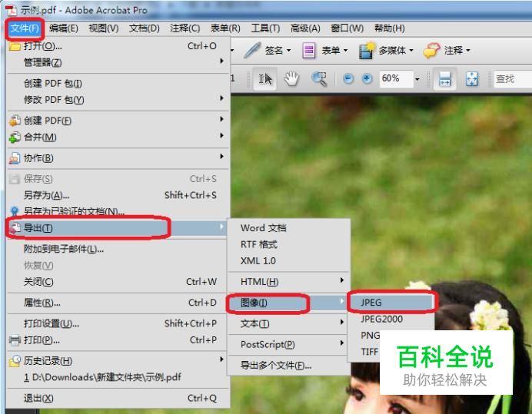This screenshot has width=532, height=414.
Task: Select 导出(T) in the file menu
Action: (117, 228)
